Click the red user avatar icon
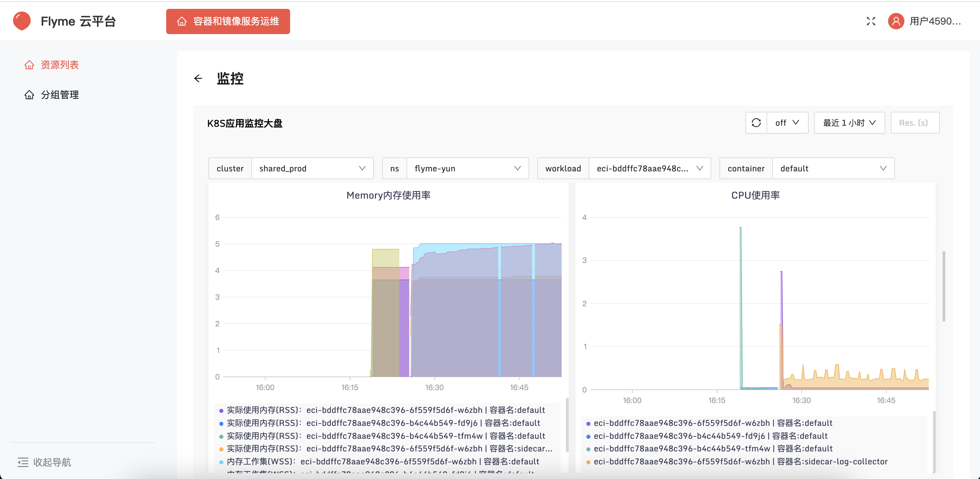980x479 pixels. [896, 21]
